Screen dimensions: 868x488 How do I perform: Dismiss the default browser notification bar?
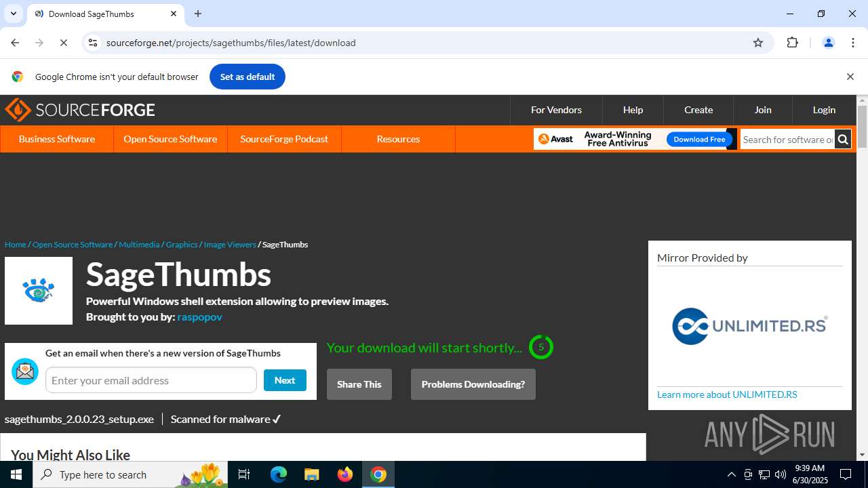(x=850, y=77)
